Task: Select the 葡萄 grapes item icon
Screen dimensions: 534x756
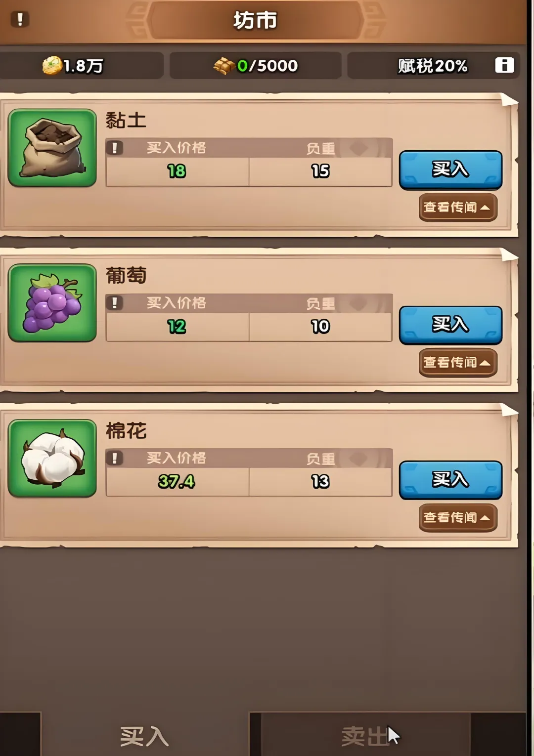Action: pyautogui.click(x=52, y=303)
